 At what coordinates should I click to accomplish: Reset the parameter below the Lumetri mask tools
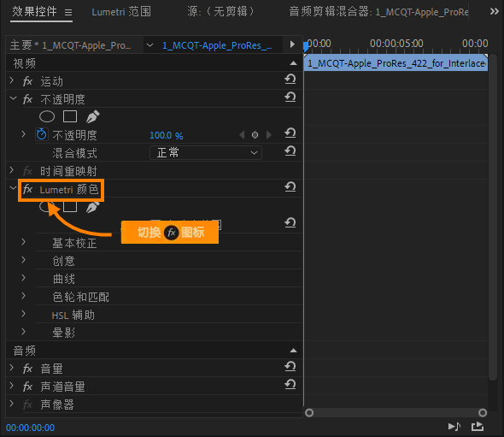290,223
